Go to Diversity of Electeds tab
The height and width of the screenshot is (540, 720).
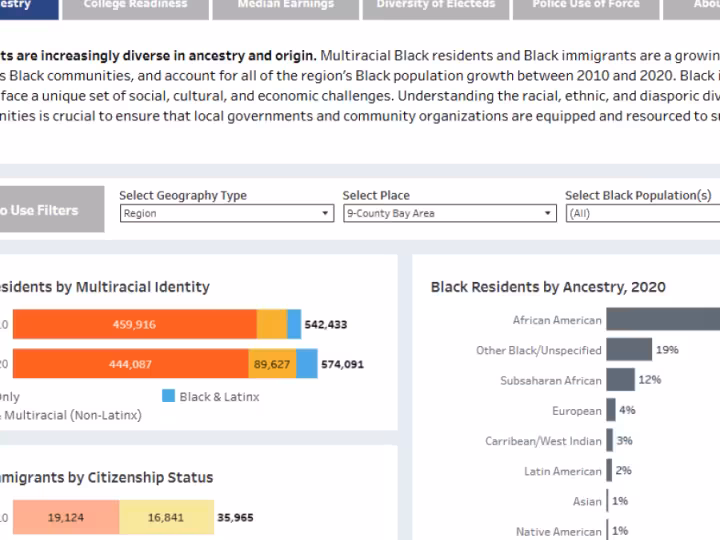pyautogui.click(x=435, y=6)
